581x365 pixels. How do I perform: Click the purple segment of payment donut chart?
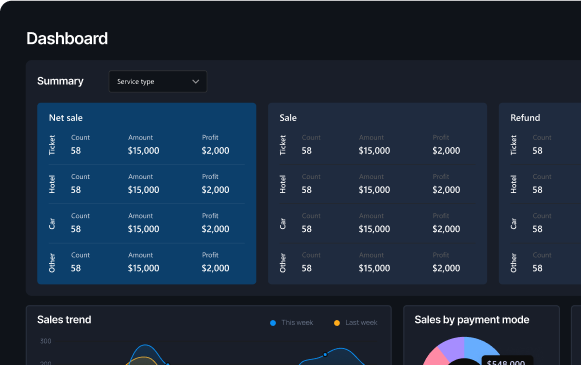pos(453,348)
